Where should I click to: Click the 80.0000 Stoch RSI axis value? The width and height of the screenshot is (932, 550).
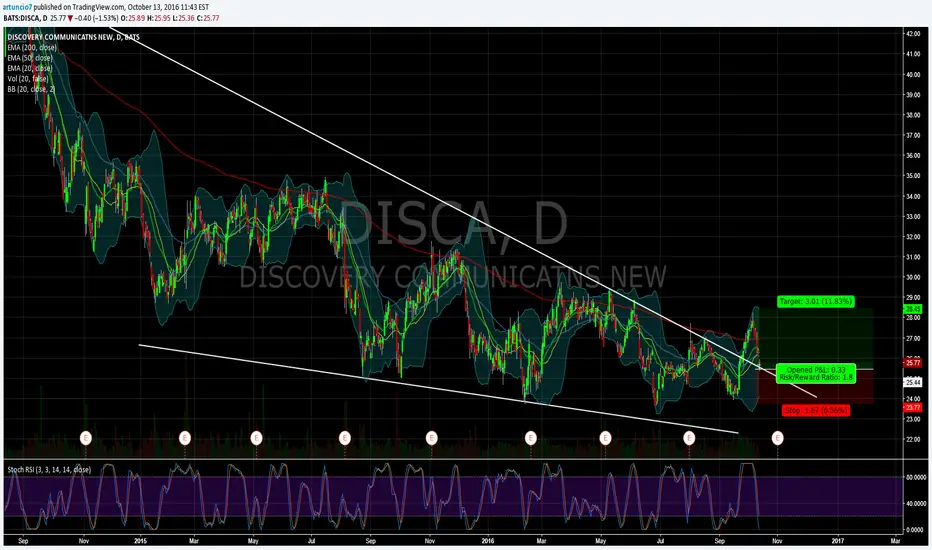pos(915,477)
